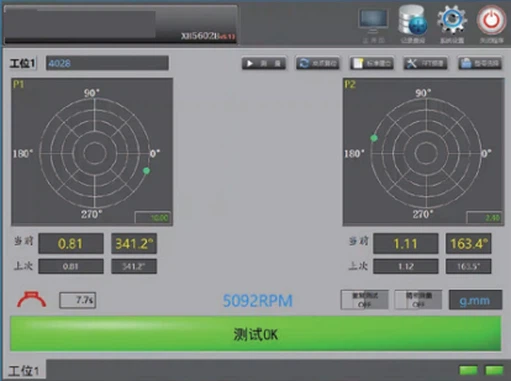Screen dimensions: 511x381
Task: Click the blue refresh-arrows reset button
Action: (318, 63)
